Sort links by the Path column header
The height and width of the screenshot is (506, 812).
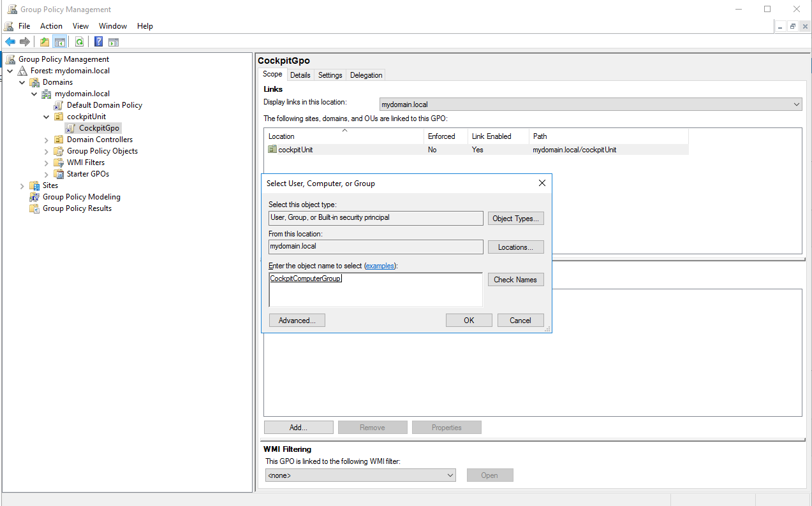609,136
